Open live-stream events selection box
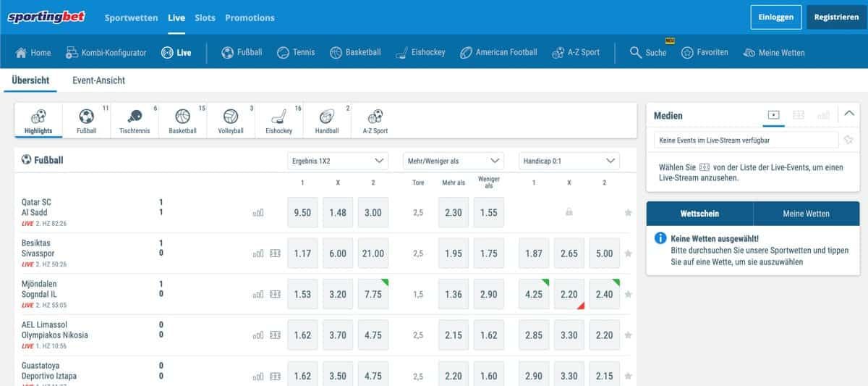868x386 pixels. pyautogui.click(x=746, y=139)
